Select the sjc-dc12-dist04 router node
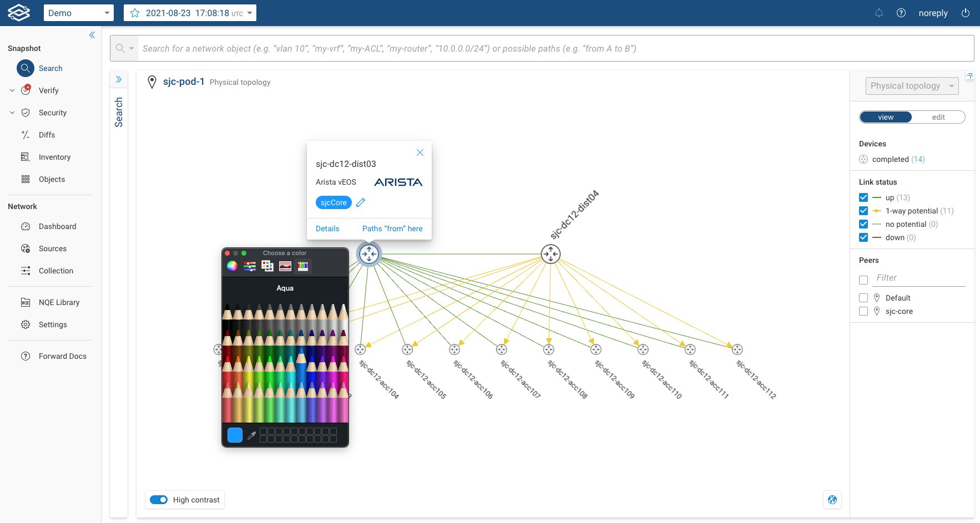980x523 pixels. 550,255
